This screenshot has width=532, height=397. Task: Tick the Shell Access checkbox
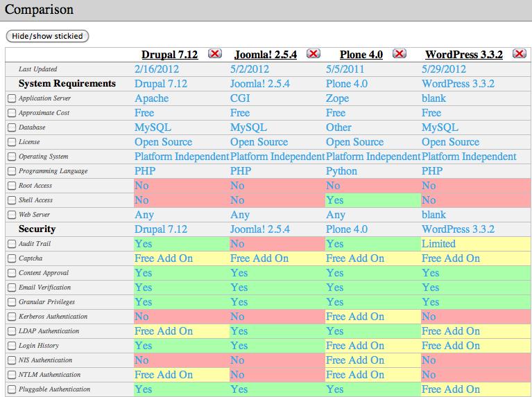pos(12,200)
